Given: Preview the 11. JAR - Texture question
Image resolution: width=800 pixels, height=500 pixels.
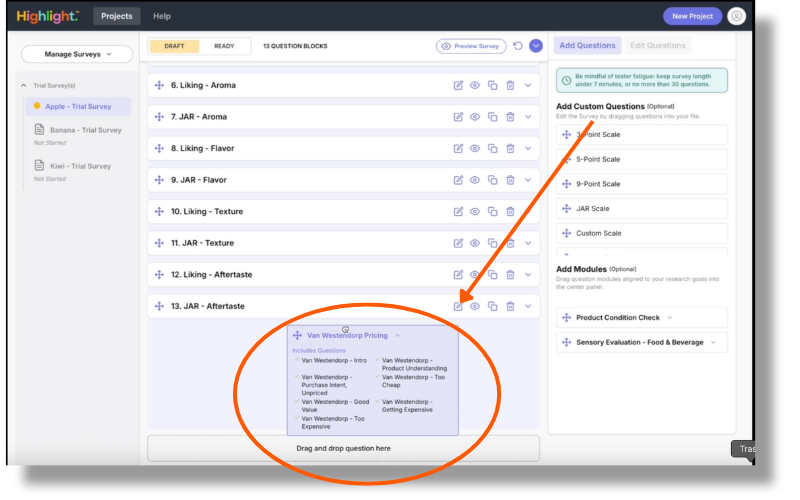Looking at the screenshot, I should 475,243.
